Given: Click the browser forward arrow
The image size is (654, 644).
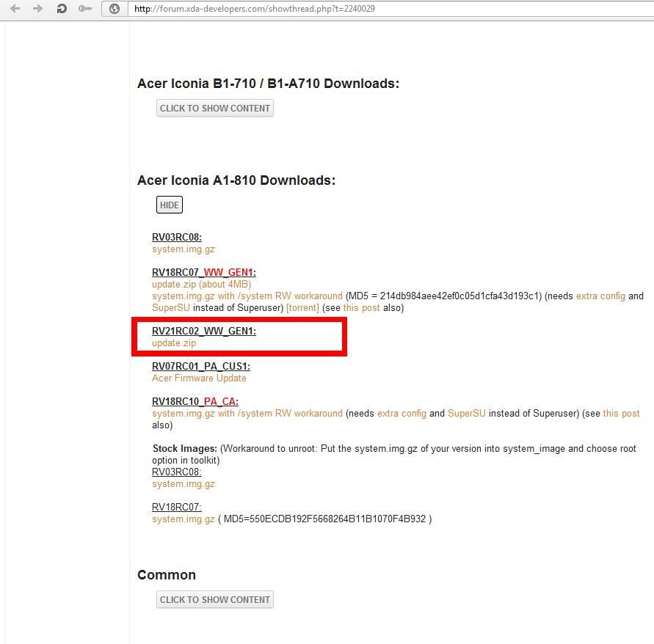Looking at the screenshot, I should pos(38,8).
